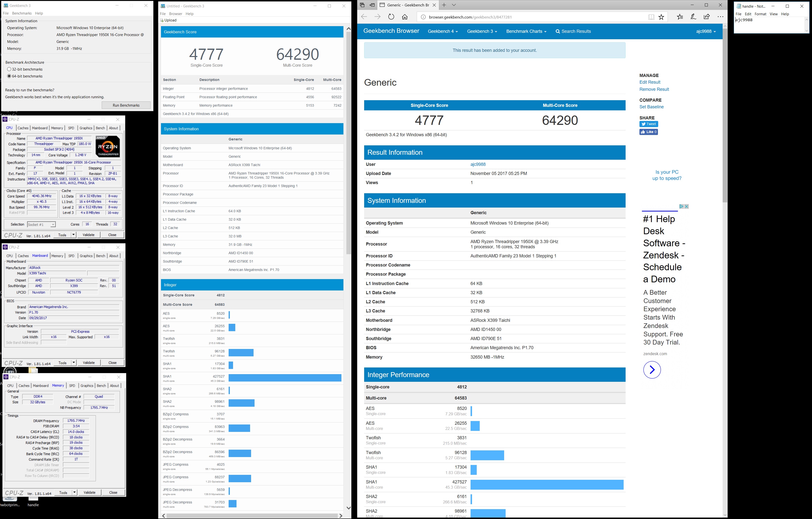Open the Format menu in Notepad
The image size is (812, 519).
point(760,14)
